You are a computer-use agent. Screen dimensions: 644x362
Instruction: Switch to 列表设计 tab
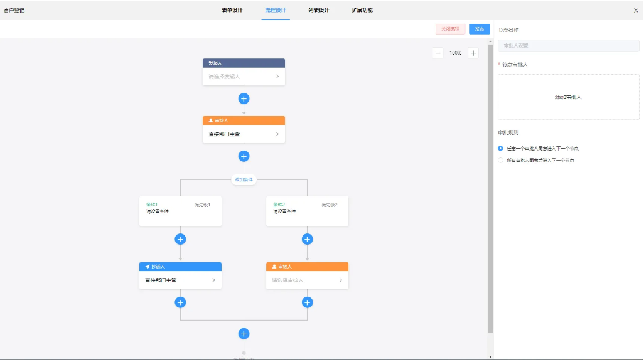pyautogui.click(x=318, y=10)
